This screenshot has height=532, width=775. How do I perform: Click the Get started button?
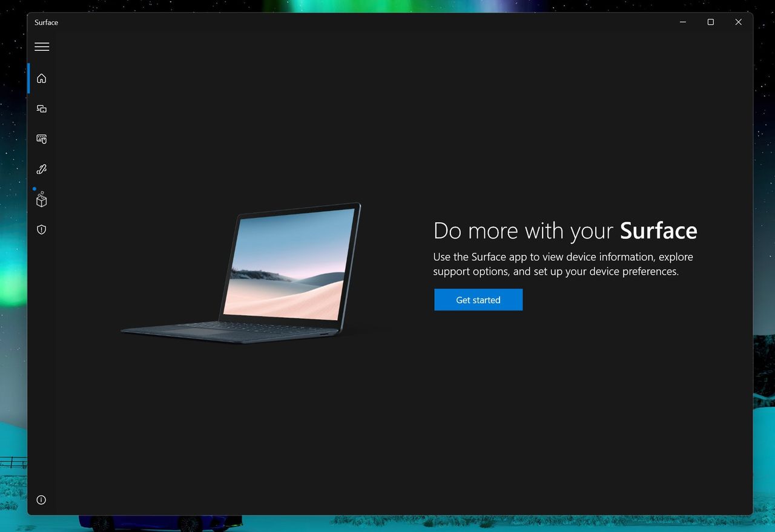478,300
